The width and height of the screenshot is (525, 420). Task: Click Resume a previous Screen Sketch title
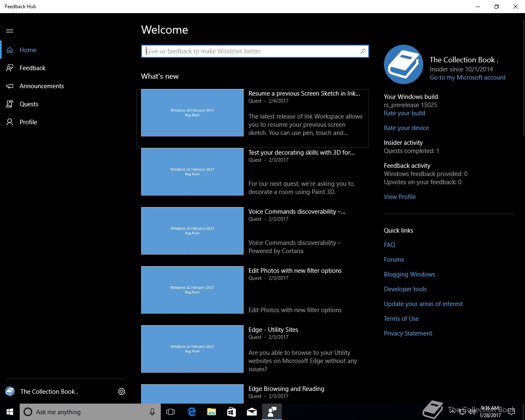coord(304,94)
